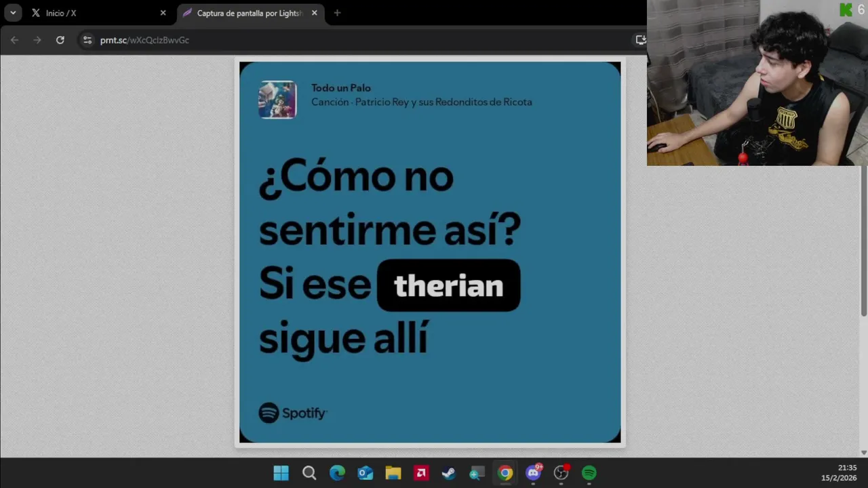Click the prnt.sc address bar URL
The height and width of the screenshot is (488, 868).
[144, 40]
